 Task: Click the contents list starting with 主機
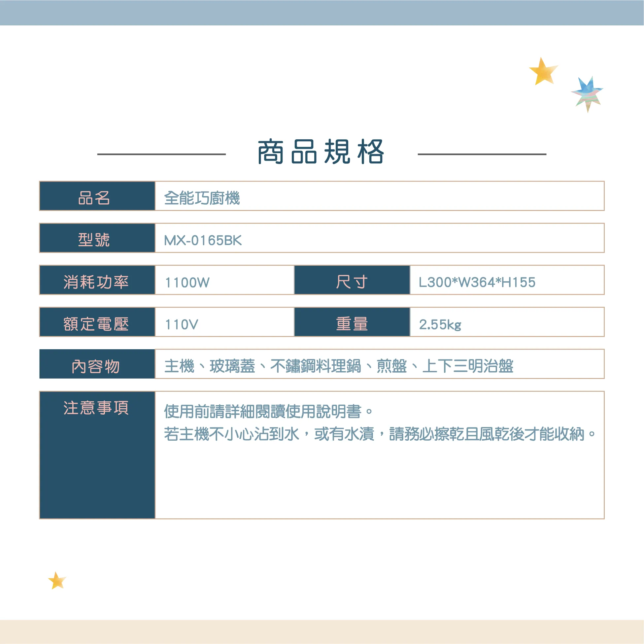(x=339, y=366)
